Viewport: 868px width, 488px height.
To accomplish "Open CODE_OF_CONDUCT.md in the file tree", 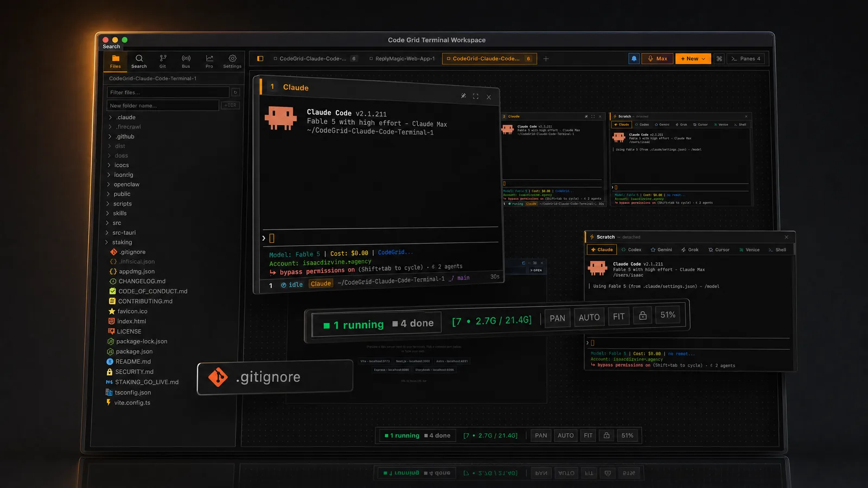I will pyautogui.click(x=149, y=291).
